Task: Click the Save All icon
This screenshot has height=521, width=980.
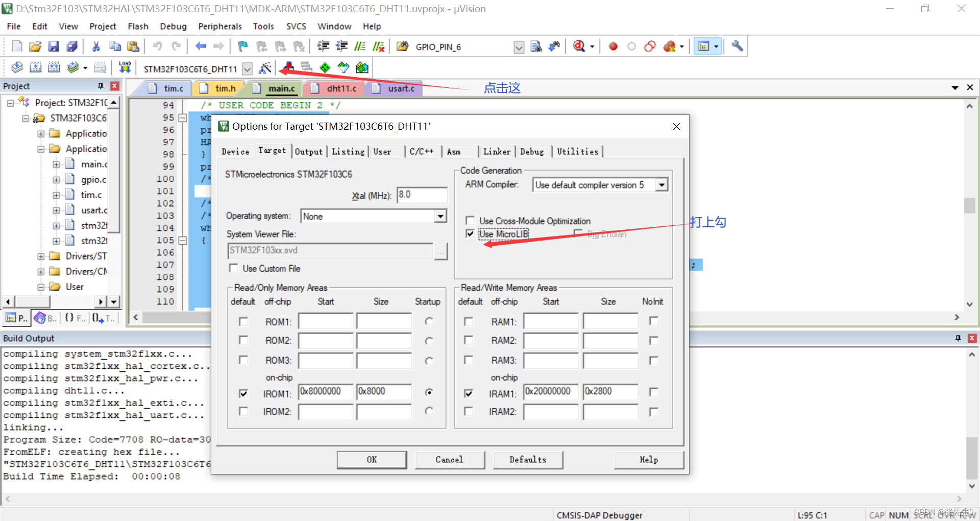Action: point(72,46)
